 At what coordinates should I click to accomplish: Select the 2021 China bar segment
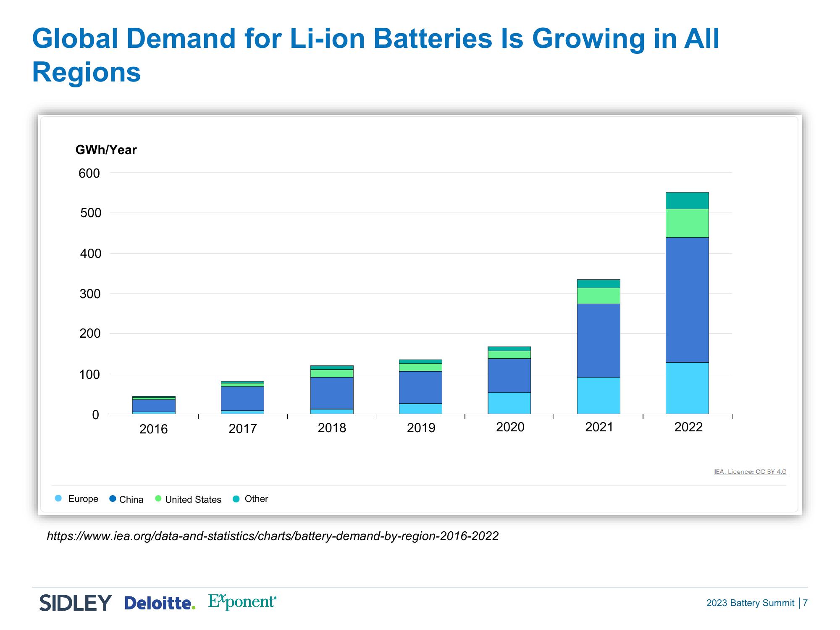(598, 341)
